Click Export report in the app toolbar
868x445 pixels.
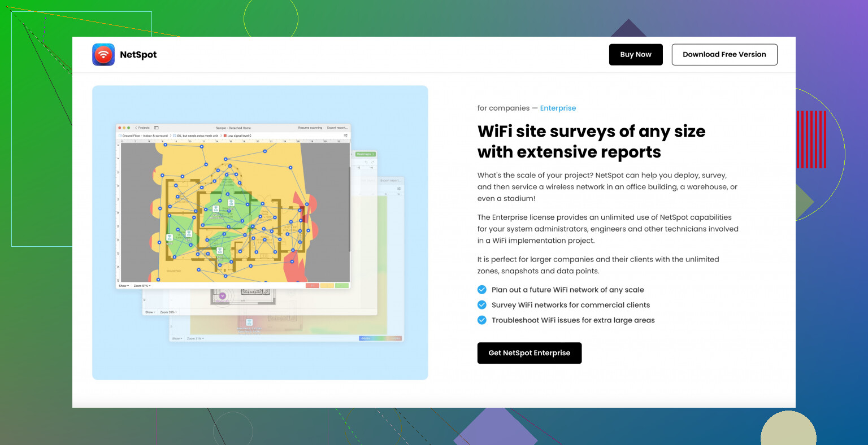337,128
